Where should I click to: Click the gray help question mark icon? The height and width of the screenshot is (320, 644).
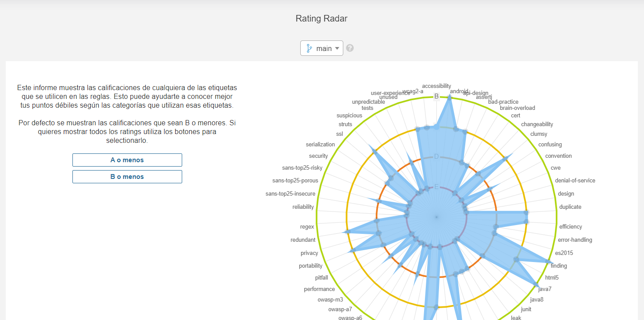[350, 48]
